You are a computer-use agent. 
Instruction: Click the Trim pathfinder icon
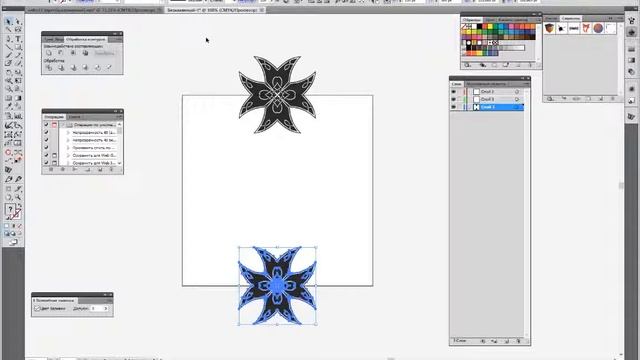point(61,68)
